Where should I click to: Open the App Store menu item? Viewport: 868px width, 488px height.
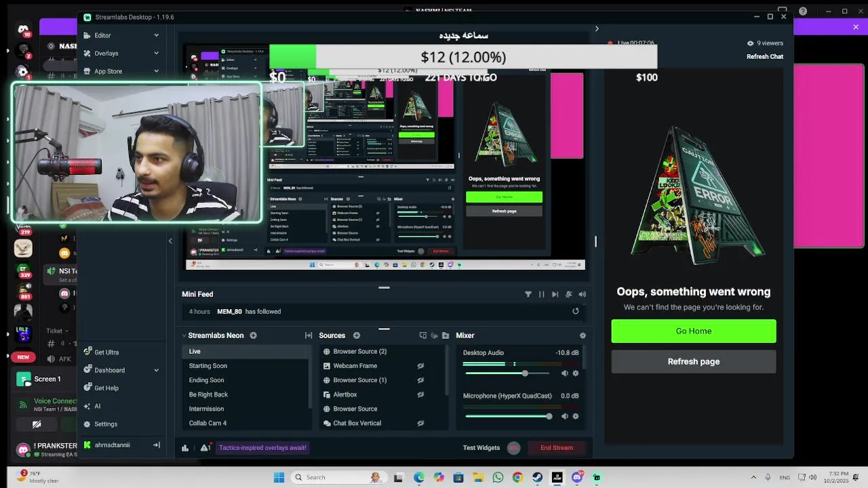(108, 71)
